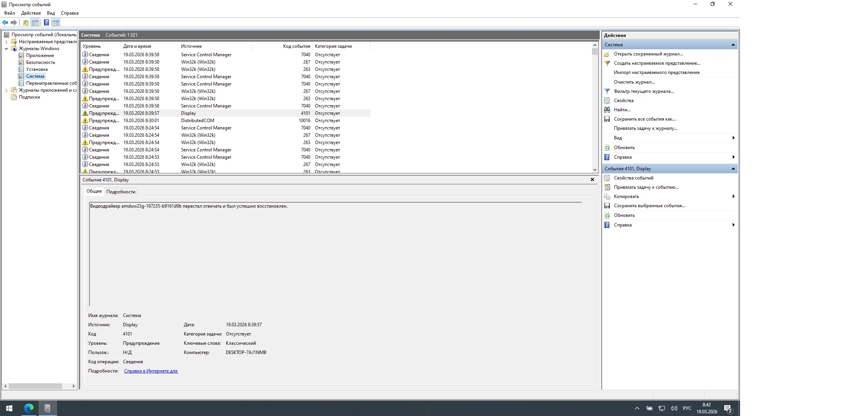Select the 'Безопасность' log in tree

[x=40, y=62]
